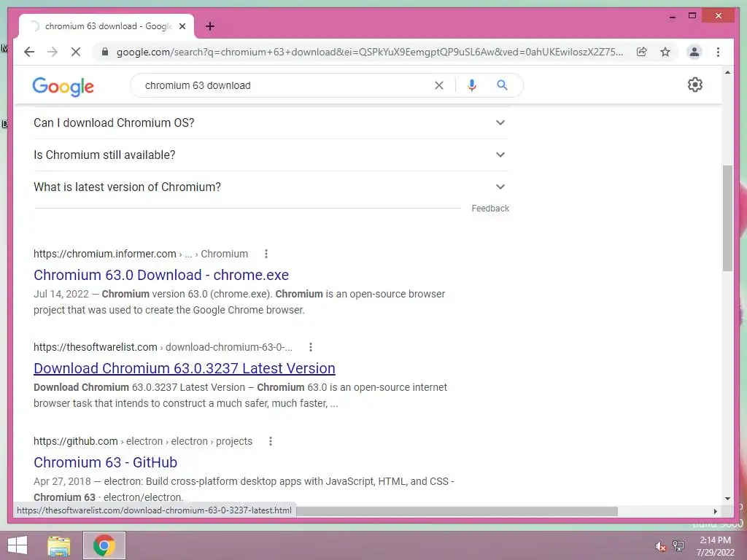This screenshot has width=747, height=560.
Task: Open 'Chromium 63 - GitHub' result
Action: click(105, 462)
